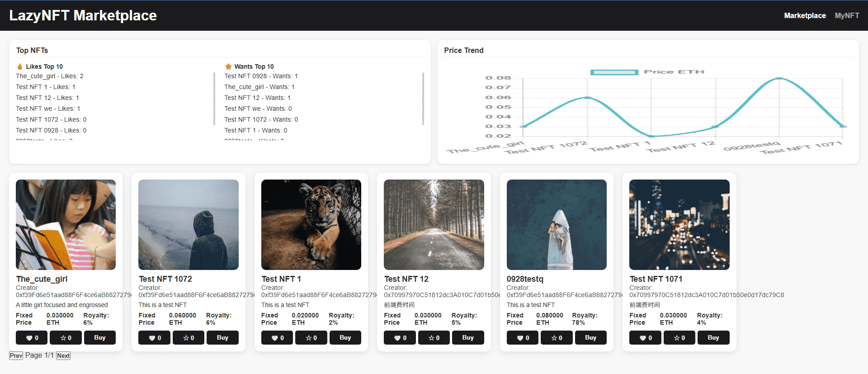Go to the Next page
Image resolution: width=868 pixels, height=374 pixels.
63,355
